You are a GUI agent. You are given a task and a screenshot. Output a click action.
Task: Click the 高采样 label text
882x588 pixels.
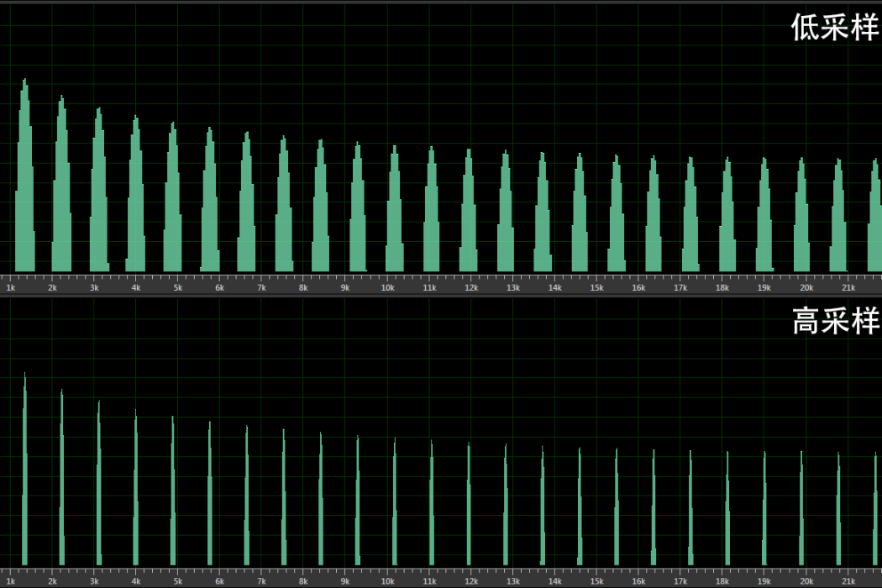coord(835,321)
